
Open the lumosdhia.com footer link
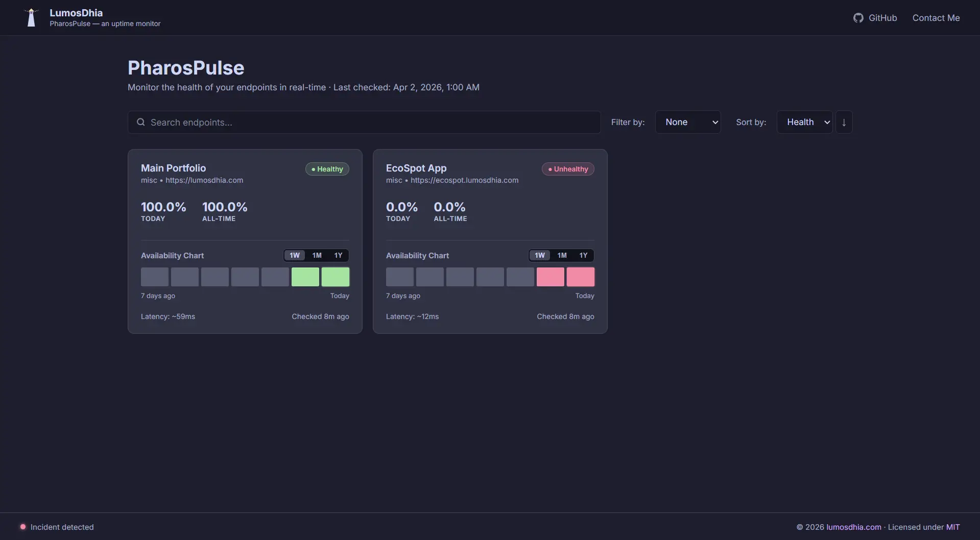point(853,527)
